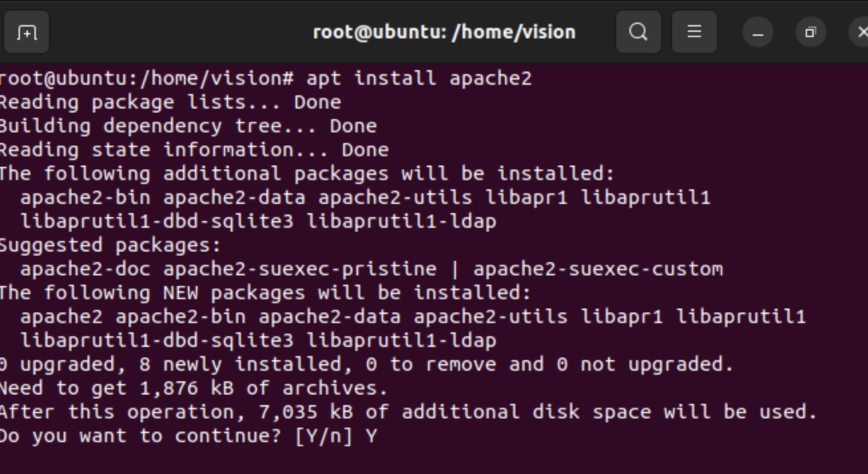Image resolution: width=868 pixels, height=474 pixels.
Task: Restore down the terminal window
Action: 810,32
